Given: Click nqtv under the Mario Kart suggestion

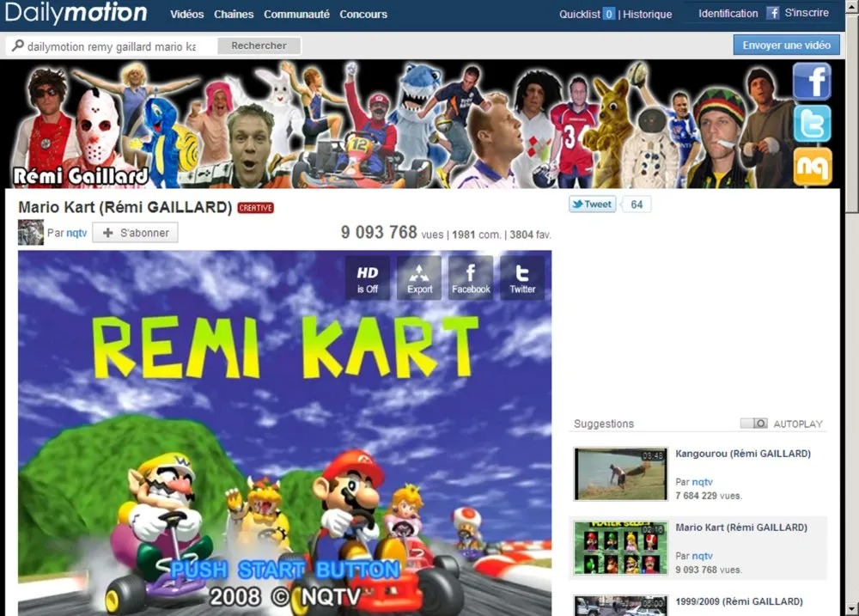Looking at the screenshot, I should pyautogui.click(x=703, y=556).
